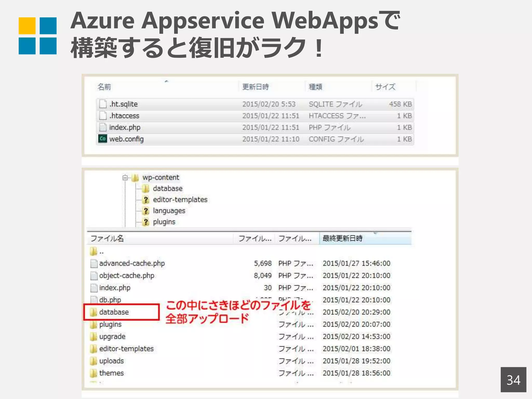Select 'object-cache.php' file name
The height and width of the screenshot is (399, 532).
click(x=127, y=276)
